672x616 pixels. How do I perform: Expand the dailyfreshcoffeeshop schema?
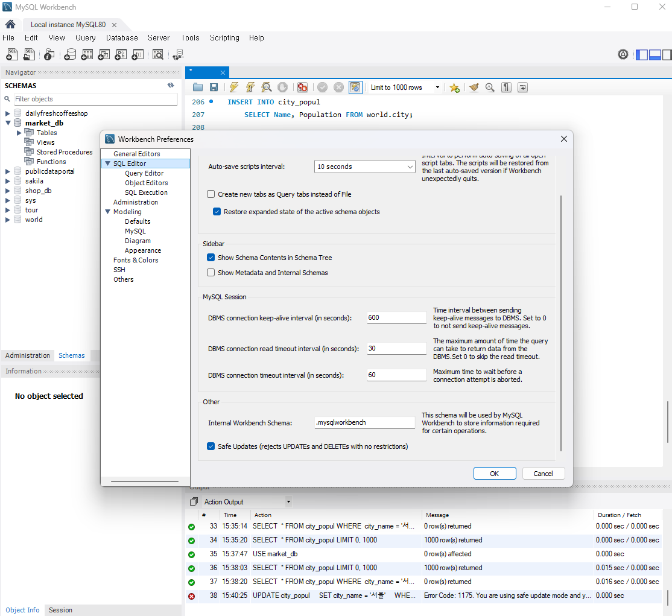(x=8, y=113)
